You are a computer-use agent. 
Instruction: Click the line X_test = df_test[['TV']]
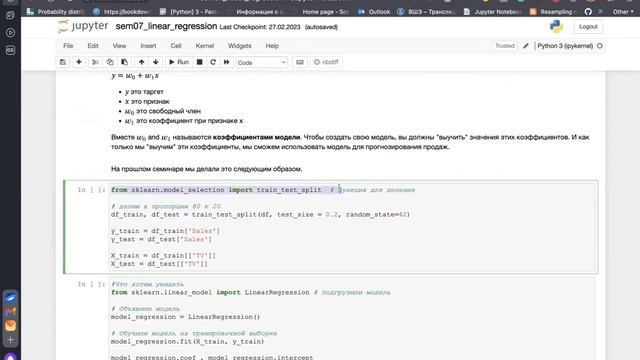(159, 264)
